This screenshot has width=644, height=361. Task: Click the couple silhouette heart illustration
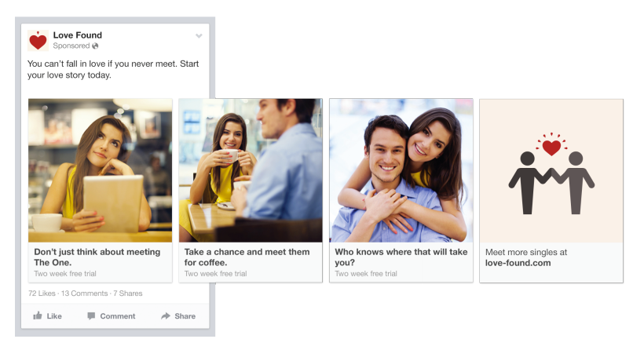pos(551,171)
